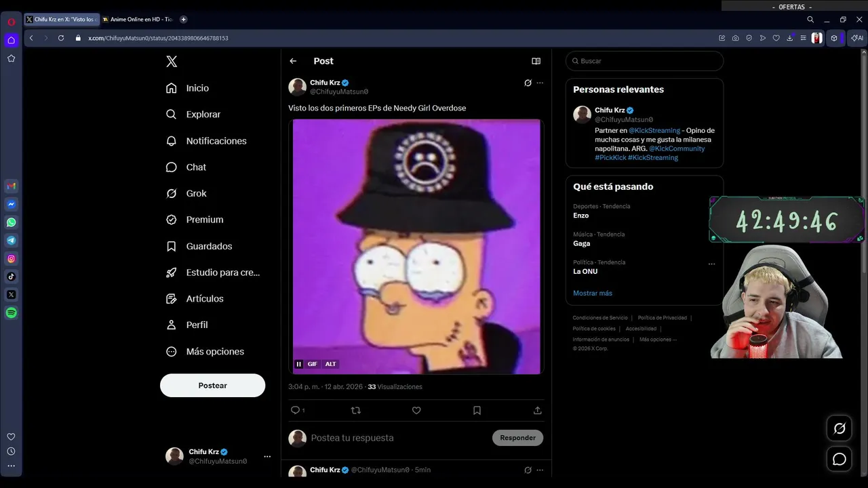This screenshot has height=488, width=868.
Task: Click the address bar URL
Action: point(158,38)
